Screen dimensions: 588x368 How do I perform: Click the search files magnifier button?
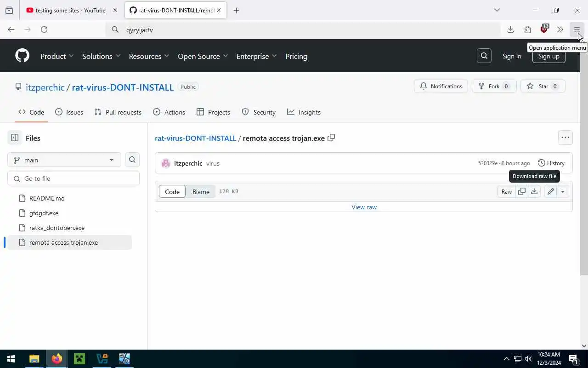pyautogui.click(x=132, y=160)
